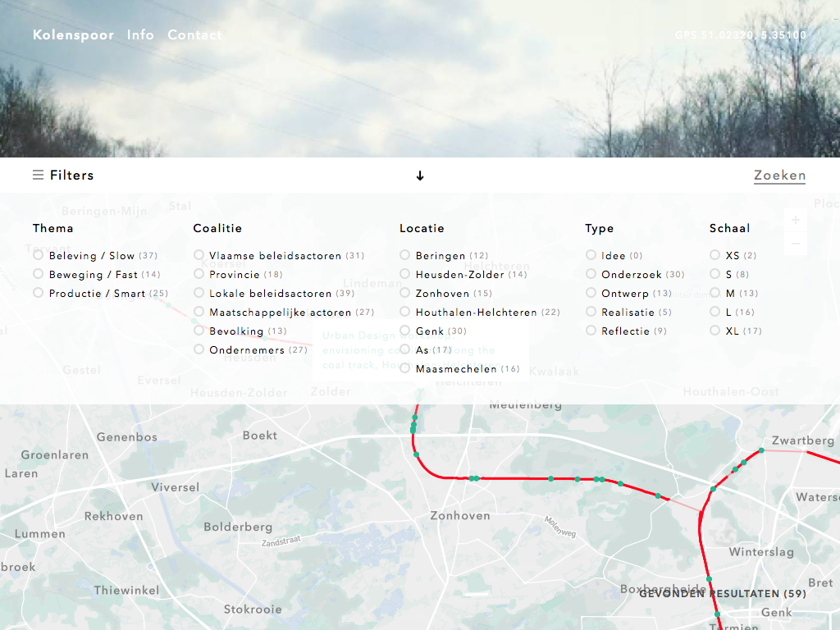
Task: Click the Rekhoven label on map
Action: pos(113,517)
